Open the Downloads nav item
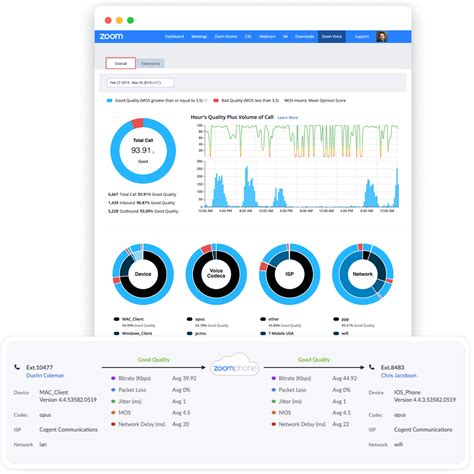474x474 pixels. pos(305,36)
